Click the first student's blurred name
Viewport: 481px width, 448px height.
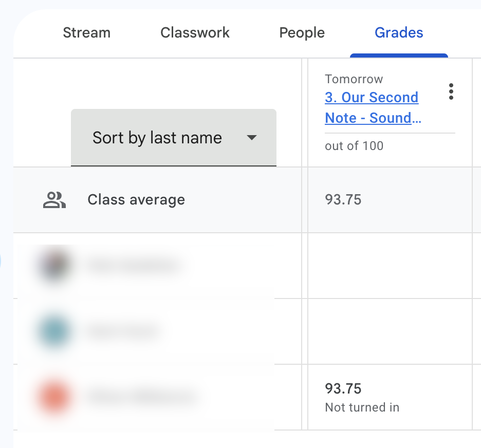pyautogui.click(x=134, y=266)
